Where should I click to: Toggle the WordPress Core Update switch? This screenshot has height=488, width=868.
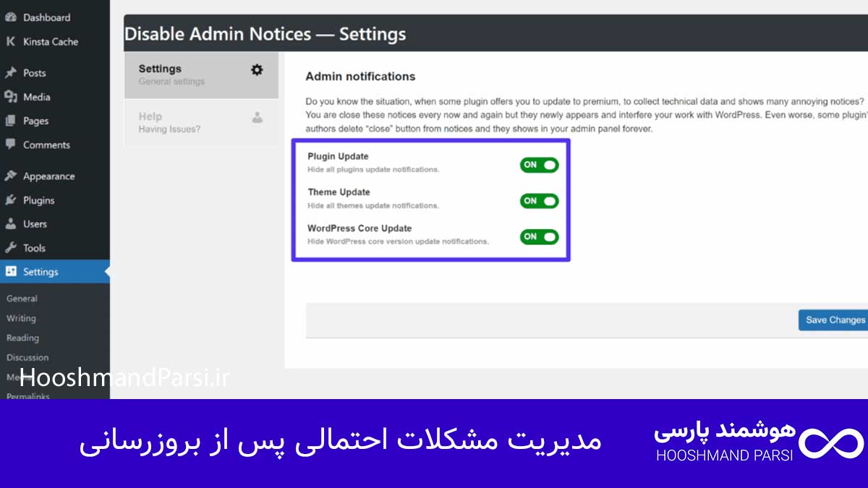539,236
